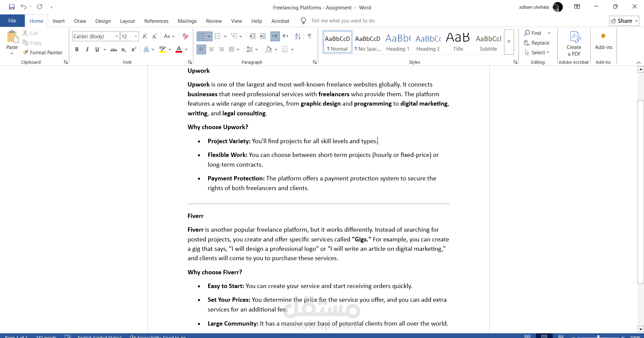Decrease the font size

[154, 36]
